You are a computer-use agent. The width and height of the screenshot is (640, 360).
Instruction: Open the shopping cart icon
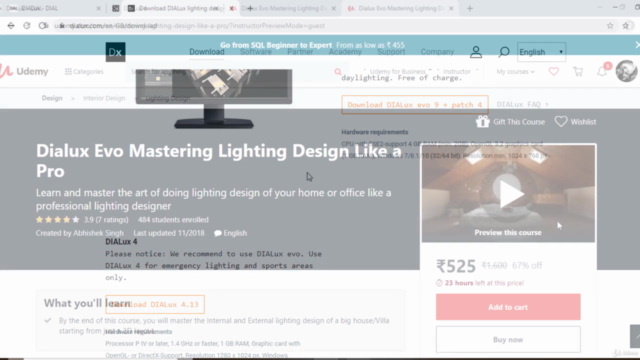578,72
